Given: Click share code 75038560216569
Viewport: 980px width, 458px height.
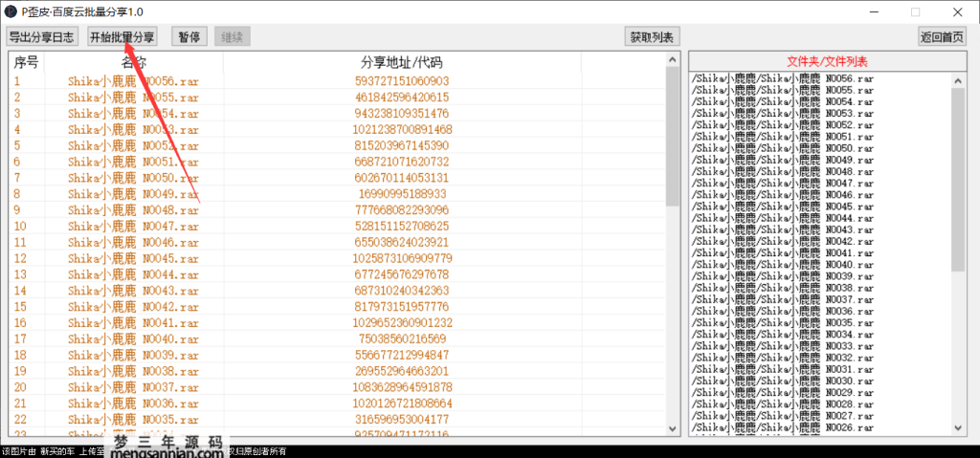Looking at the screenshot, I should [x=402, y=338].
